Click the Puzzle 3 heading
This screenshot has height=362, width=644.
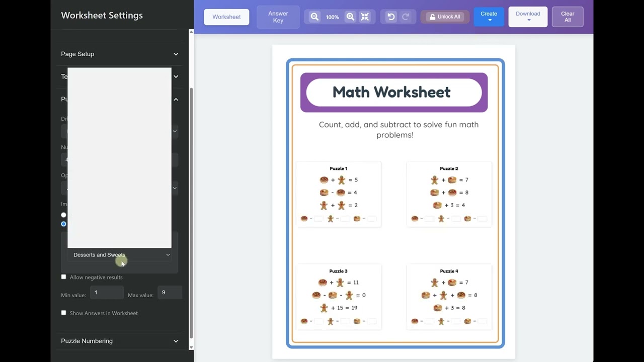pyautogui.click(x=339, y=271)
